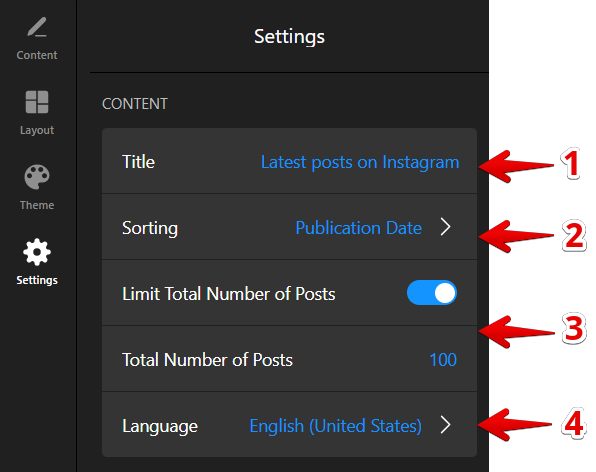Click the Title row label
Screen dimensions: 596x472
click(x=138, y=162)
